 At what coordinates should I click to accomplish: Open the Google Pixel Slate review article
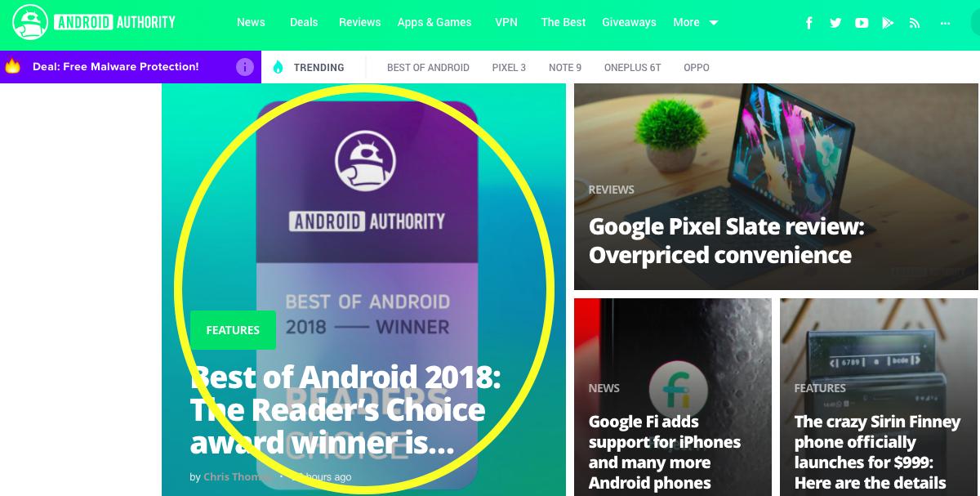point(726,240)
